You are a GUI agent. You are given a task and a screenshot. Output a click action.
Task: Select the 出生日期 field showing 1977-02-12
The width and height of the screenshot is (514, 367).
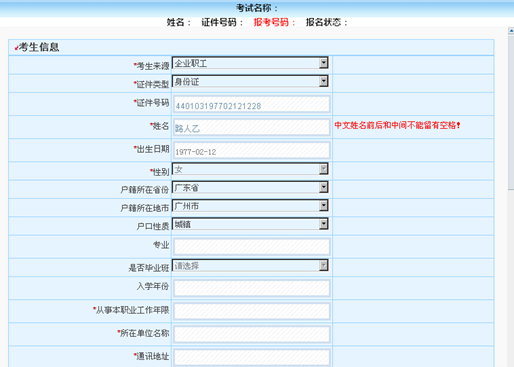point(252,150)
